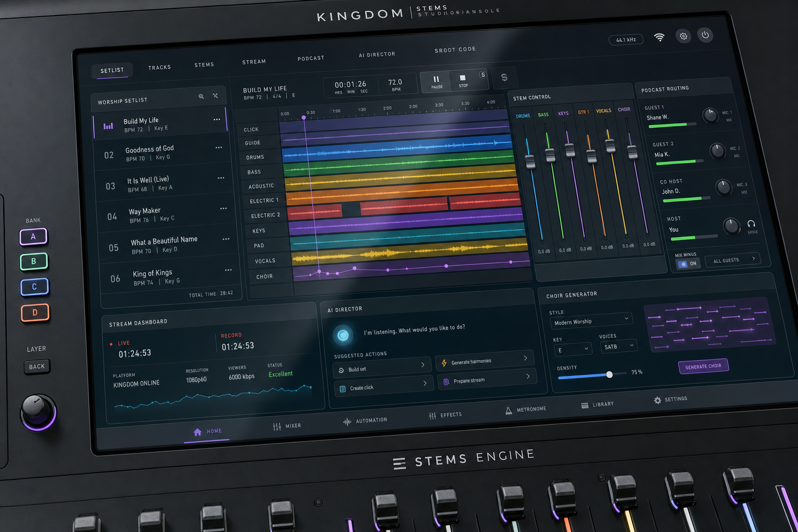
Task: Open options menu for Build My Life
Action: [217, 119]
